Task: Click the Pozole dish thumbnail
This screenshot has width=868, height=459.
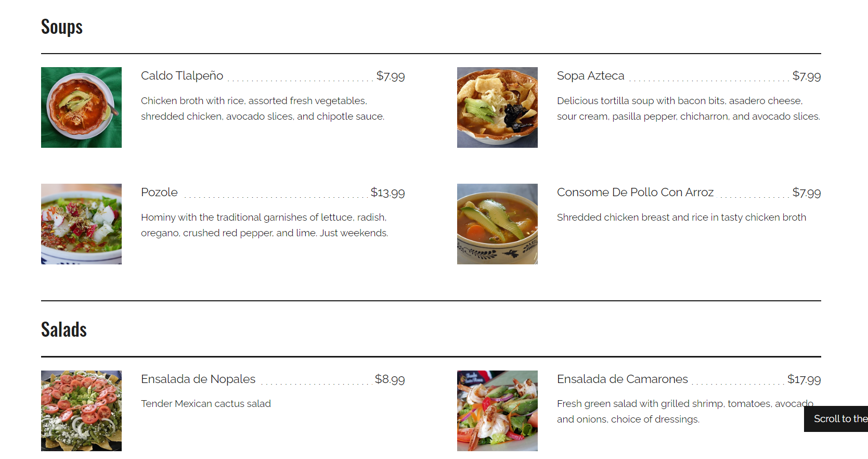Action: (x=81, y=224)
